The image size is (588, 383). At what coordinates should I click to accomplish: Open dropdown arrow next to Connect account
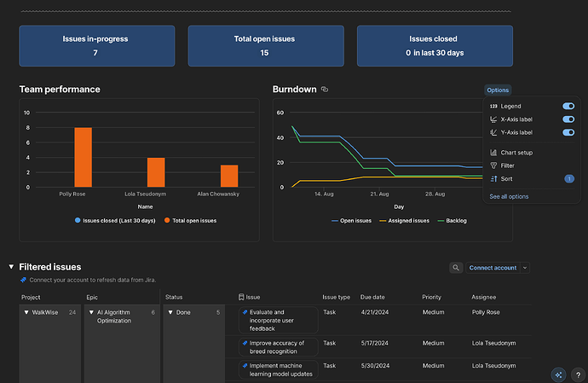click(x=525, y=268)
